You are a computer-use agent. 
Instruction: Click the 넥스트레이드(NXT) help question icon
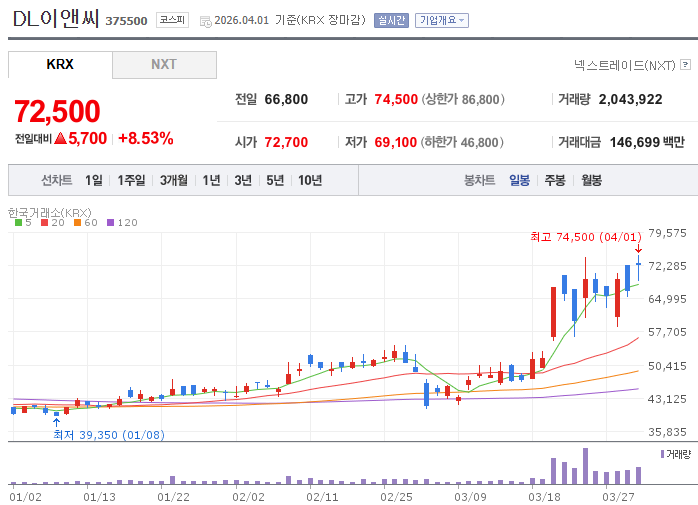tap(686, 65)
